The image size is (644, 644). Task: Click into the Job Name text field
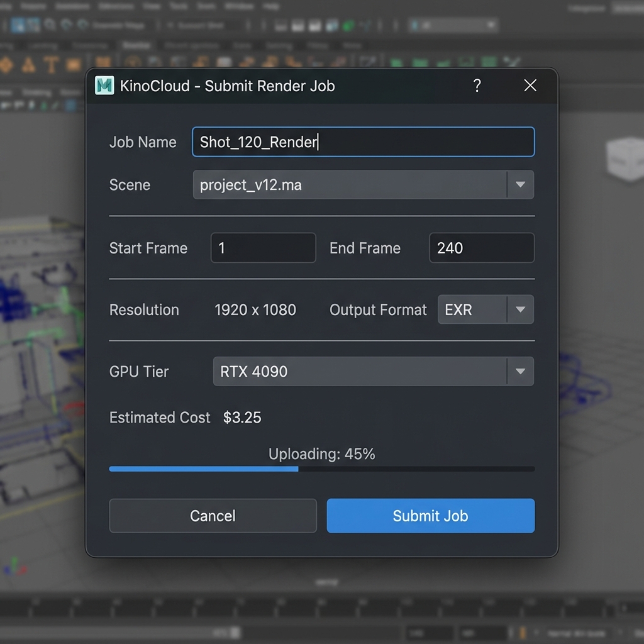[x=364, y=142]
